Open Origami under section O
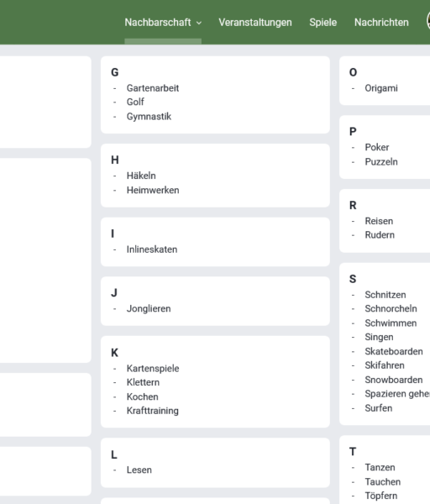The height and width of the screenshot is (504, 430). (381, 88)
